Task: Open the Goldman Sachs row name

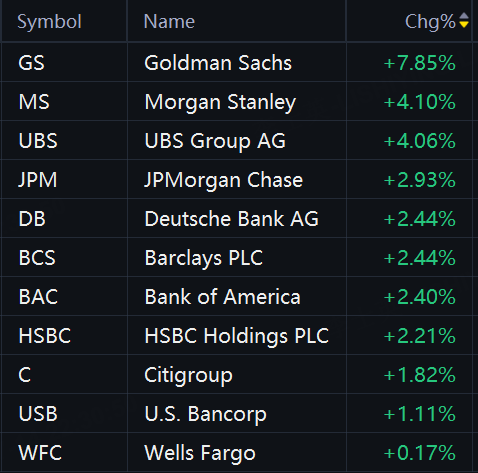Action: (218, 63)
